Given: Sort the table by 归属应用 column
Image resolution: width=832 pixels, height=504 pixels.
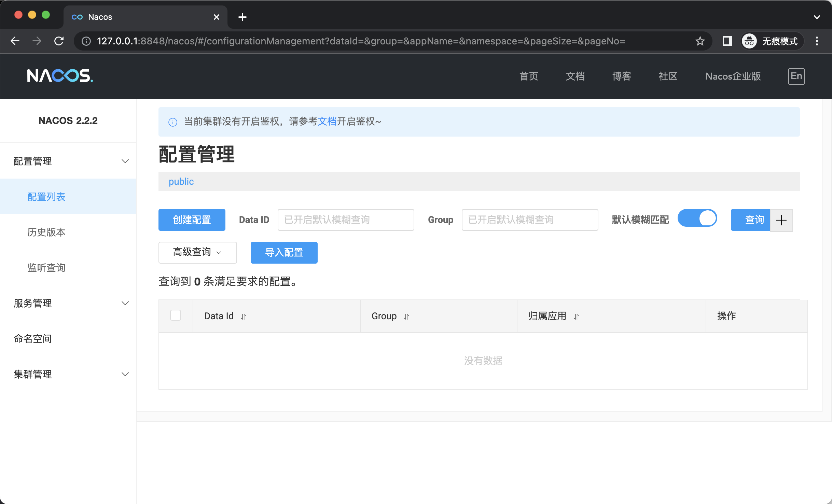Looking at the screenshot, I should coord(576,317).
